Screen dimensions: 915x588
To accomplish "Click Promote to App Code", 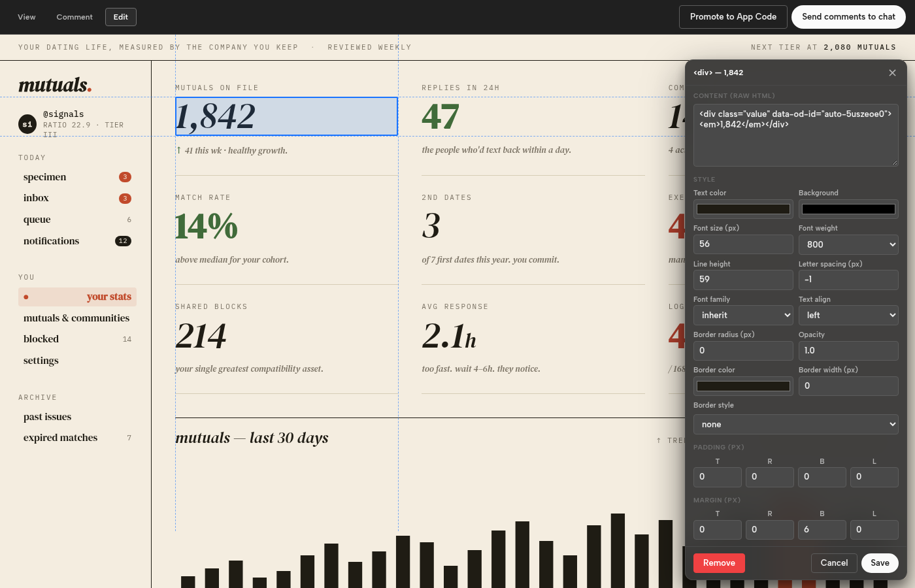I will point(733,17).
